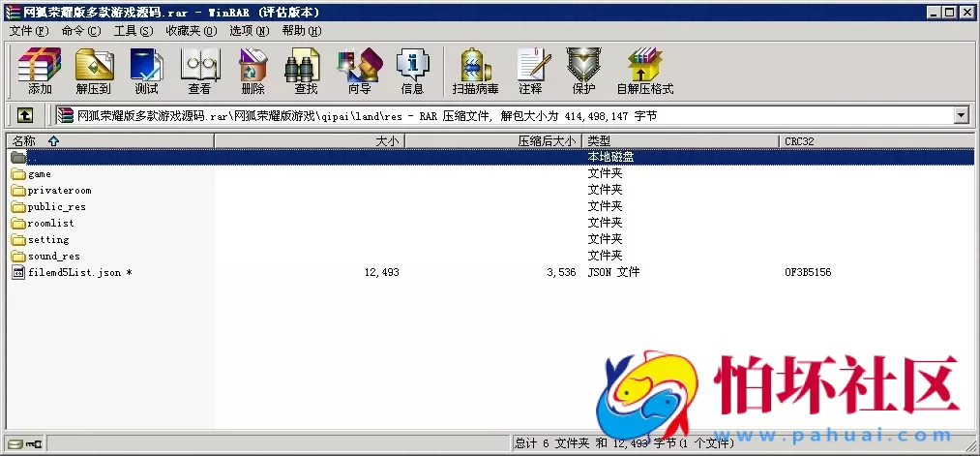Click the Delete (删除) toolbar icon

click(252, 71)
